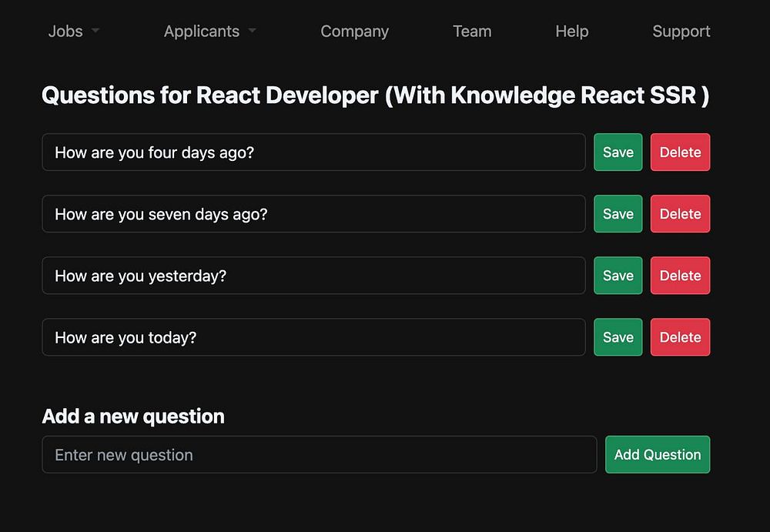Screen dimensions: 770x532
Task: Save the 'yesterday' question
Action: [x=618, y=276]
